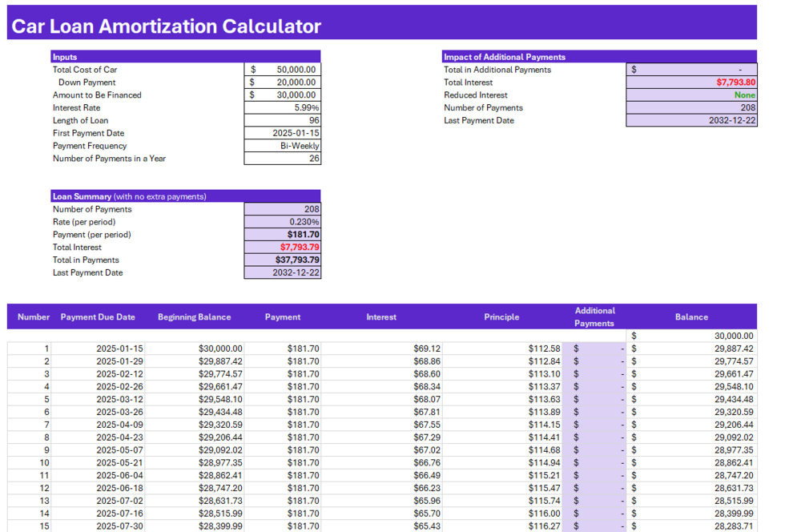Click interest value $65.70 in row 14
Screen dimensions: 805x532
click(x=381, y=514)
